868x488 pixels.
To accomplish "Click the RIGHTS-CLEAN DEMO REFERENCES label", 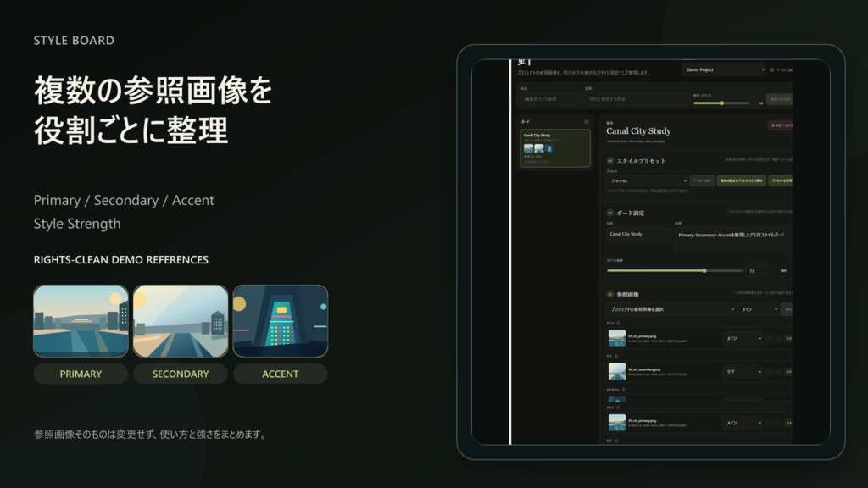I will pyautogui.click(x=121, y=259).
